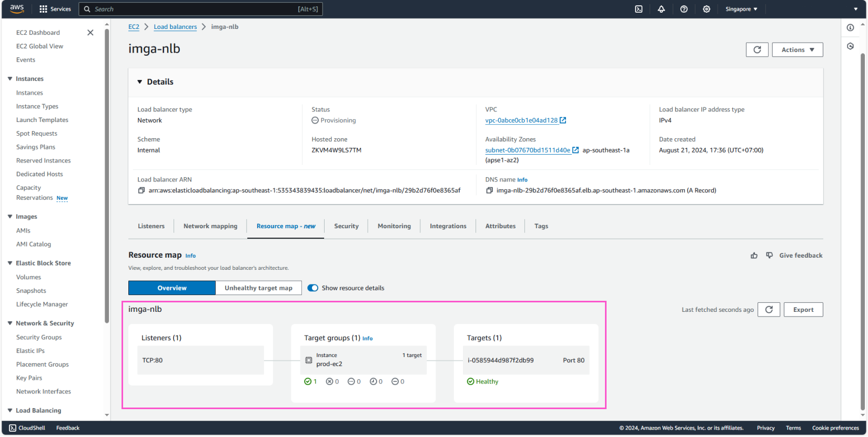Screen dimensions: 868x437
Task: Click the hexagon history icon in right panel
Action: (850, 46)
